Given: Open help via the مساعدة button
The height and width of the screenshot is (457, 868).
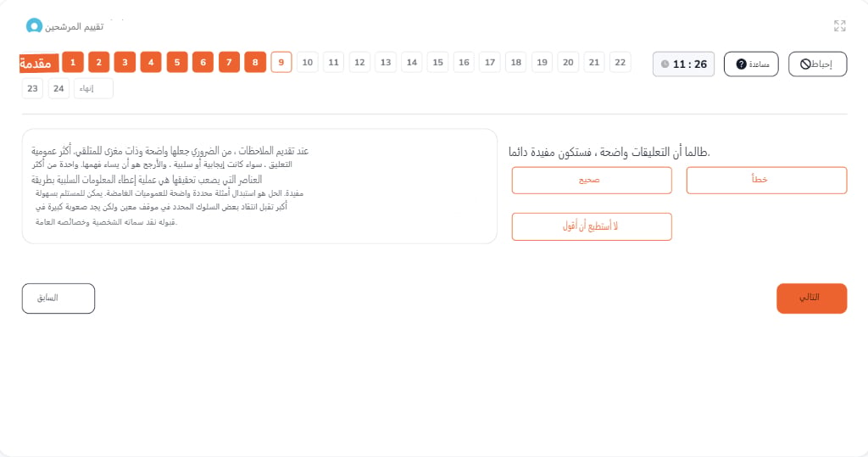Looking at the screenshot, I should pyautogui.click(x=751, y=64).
